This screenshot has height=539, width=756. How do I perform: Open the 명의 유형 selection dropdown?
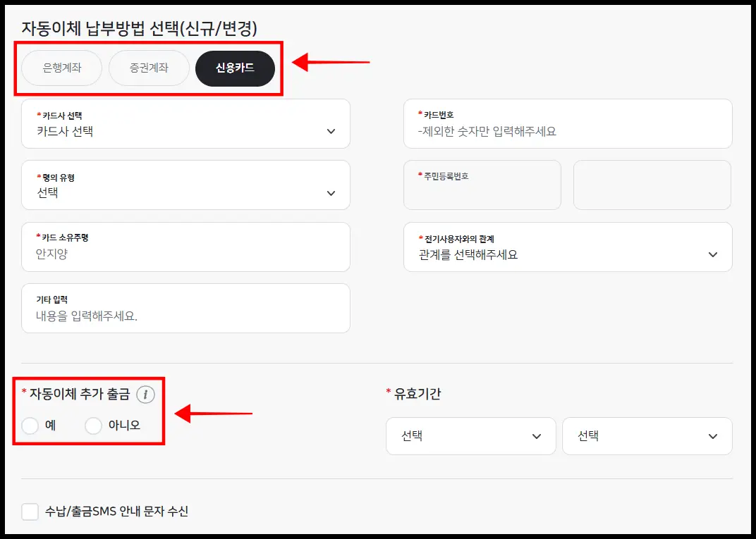pos(186,185)
